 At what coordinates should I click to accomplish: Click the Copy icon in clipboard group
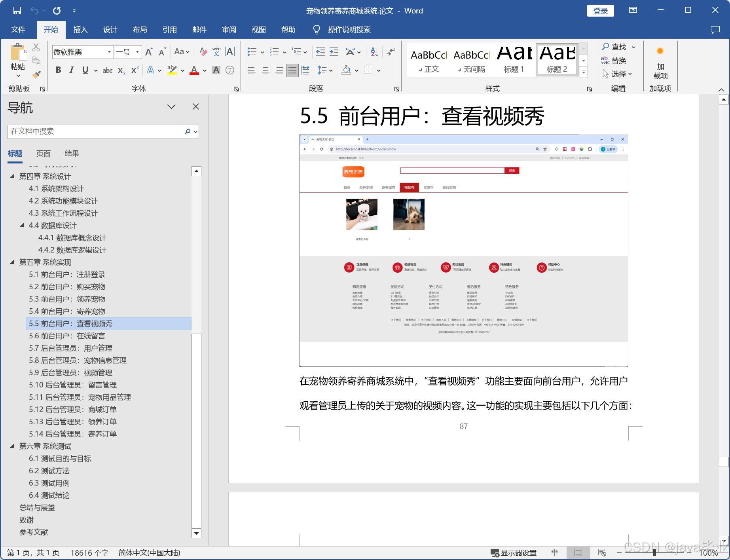point(36,61)
